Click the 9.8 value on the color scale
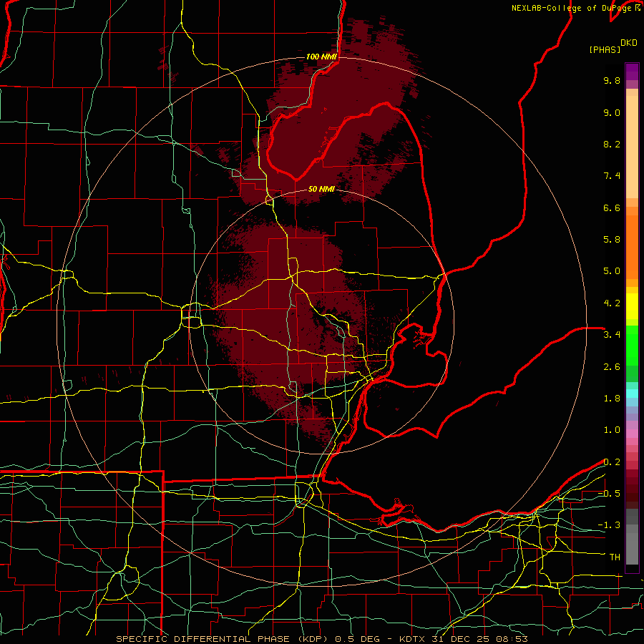 point(612,80)
